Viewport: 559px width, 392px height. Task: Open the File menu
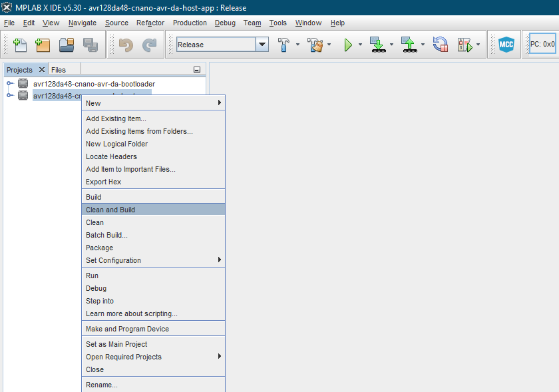9,23
